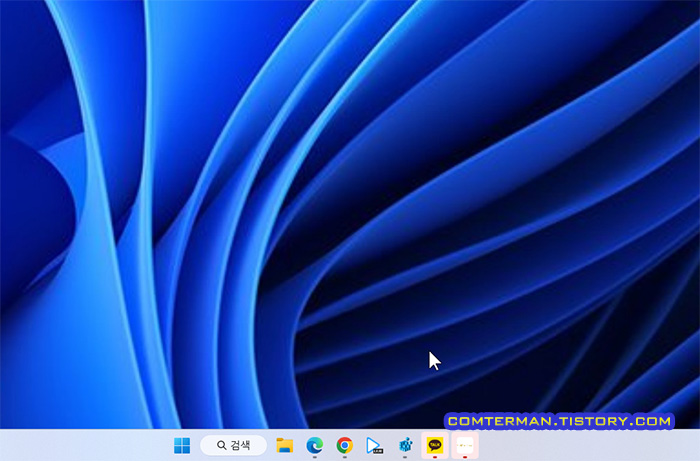Click the 검색 search box on taskbar

point(233,445)
